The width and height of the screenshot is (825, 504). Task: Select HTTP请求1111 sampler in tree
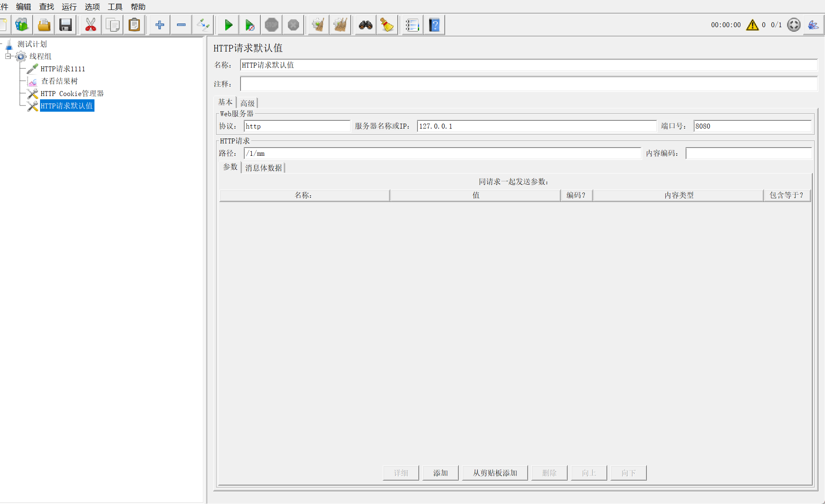click(63, 69)
